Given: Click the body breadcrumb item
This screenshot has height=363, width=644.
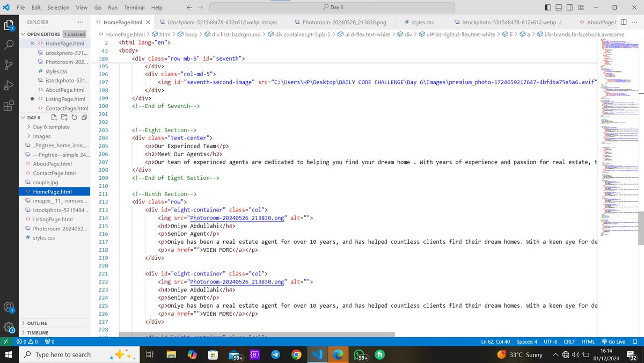Looking at the screenshot, I should click(187, 34).
